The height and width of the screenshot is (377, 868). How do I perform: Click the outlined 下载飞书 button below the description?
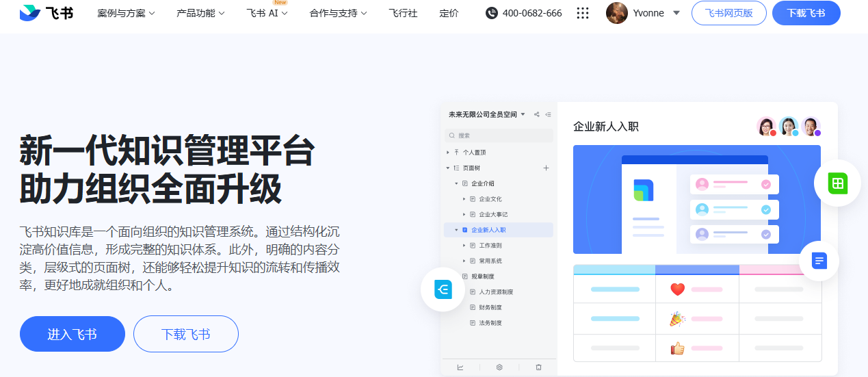[x=186, y=334]
